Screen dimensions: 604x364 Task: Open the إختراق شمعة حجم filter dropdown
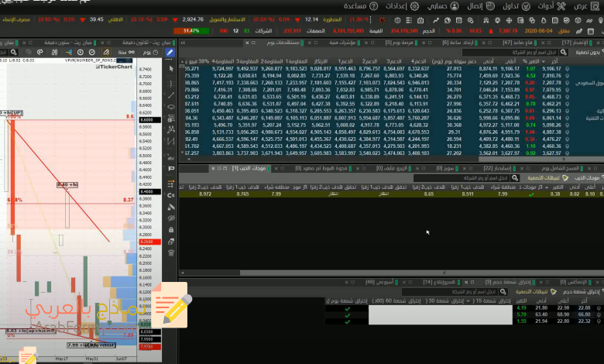point(583,292)
